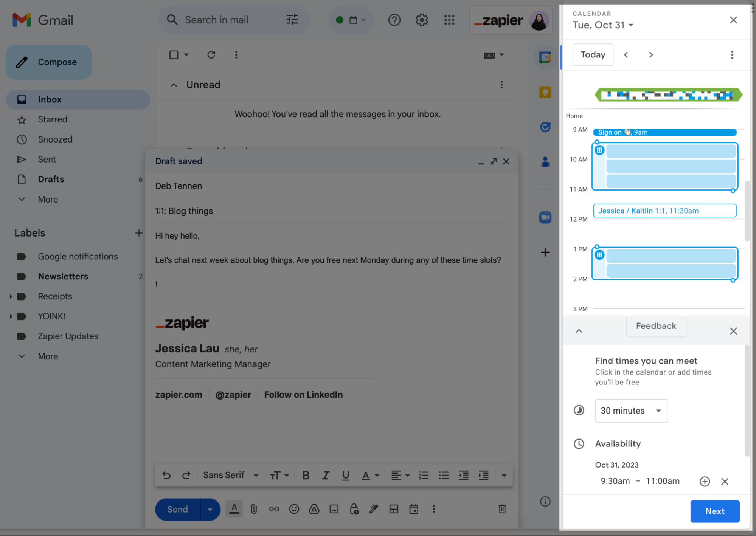Image resolution: width=756 pixels, height=536 pixels.
Task: Insert files using Drive icon
Action: [x=314, y=510]
